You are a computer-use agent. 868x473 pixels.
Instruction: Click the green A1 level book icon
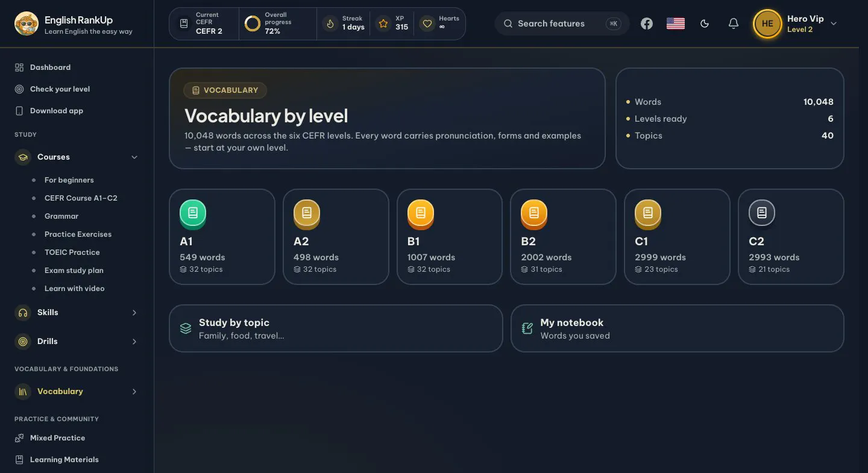click(193, 213)
